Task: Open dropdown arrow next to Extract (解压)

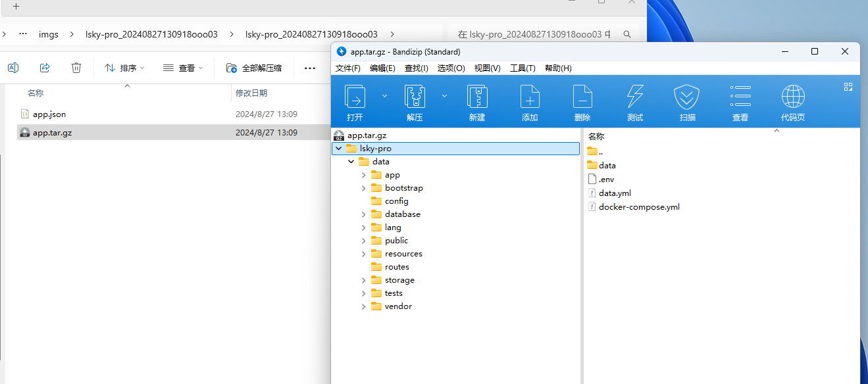Action: (x=444, y=96)
